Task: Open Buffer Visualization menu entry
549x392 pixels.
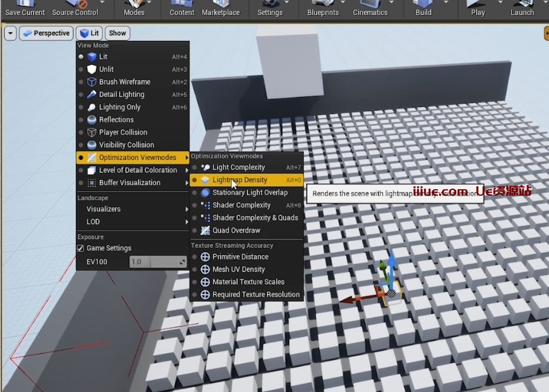Action: click(129, 183)
